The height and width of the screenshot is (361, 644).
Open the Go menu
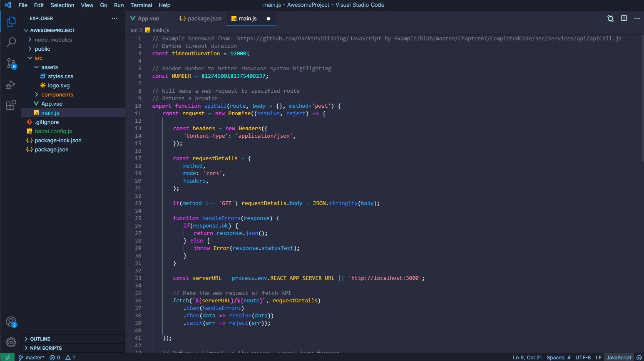(x=104, y=5)
